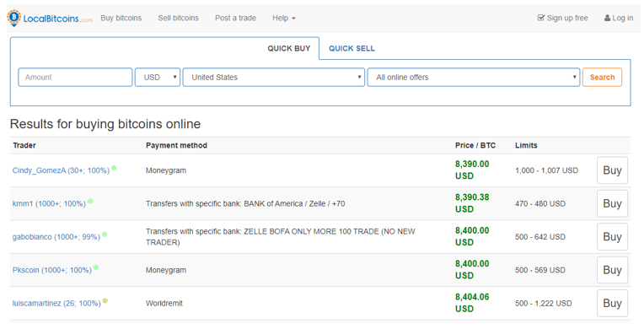Open the United States country dropdown
Image resolution: width=644 pixels, height=329 pixels.
coord(274,78)
